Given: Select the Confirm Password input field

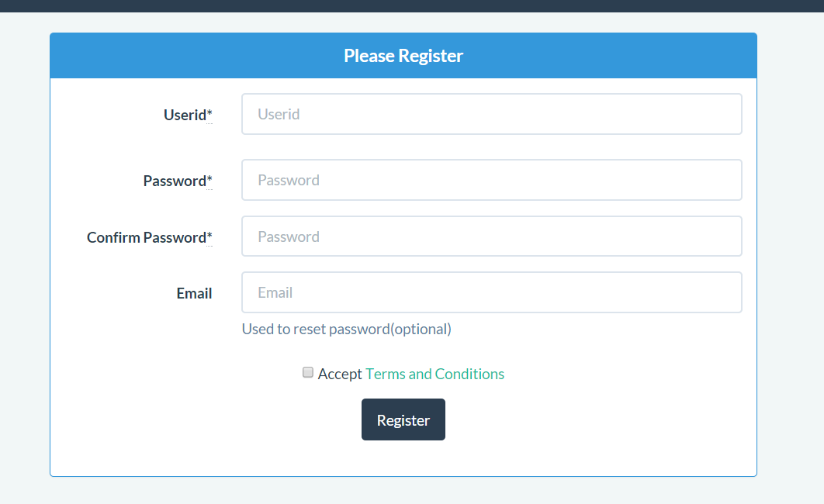Looking at the screenshot, I should (x=491, y=236).
